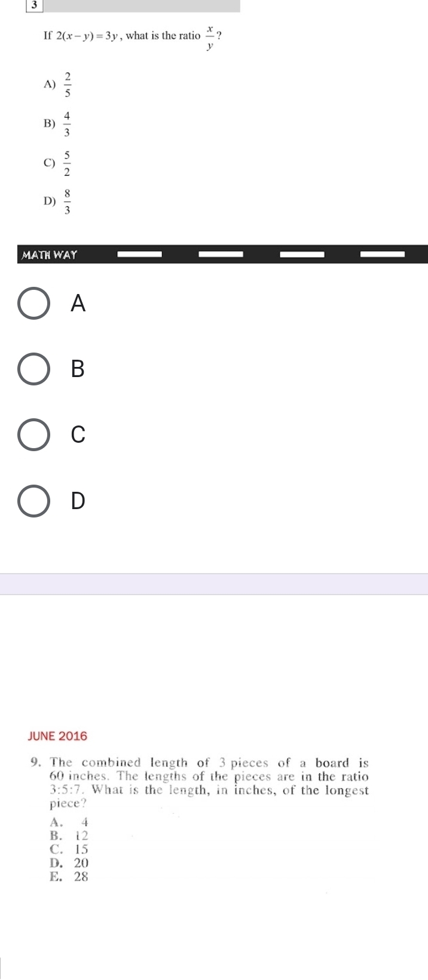Image resolution: width=428 pixels, height=980 pixels.
Task: Click printed choice D. 20
Action: tap(69, 863)
